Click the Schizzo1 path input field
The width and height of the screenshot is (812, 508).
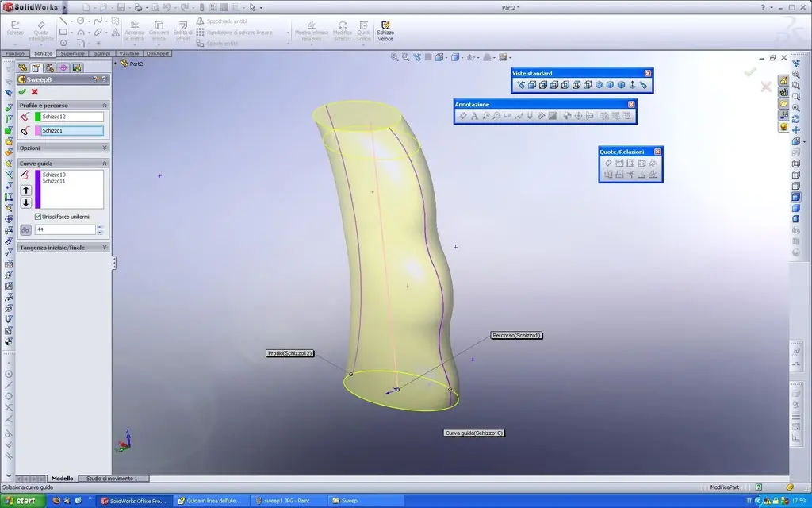click(x=72, y=130)
